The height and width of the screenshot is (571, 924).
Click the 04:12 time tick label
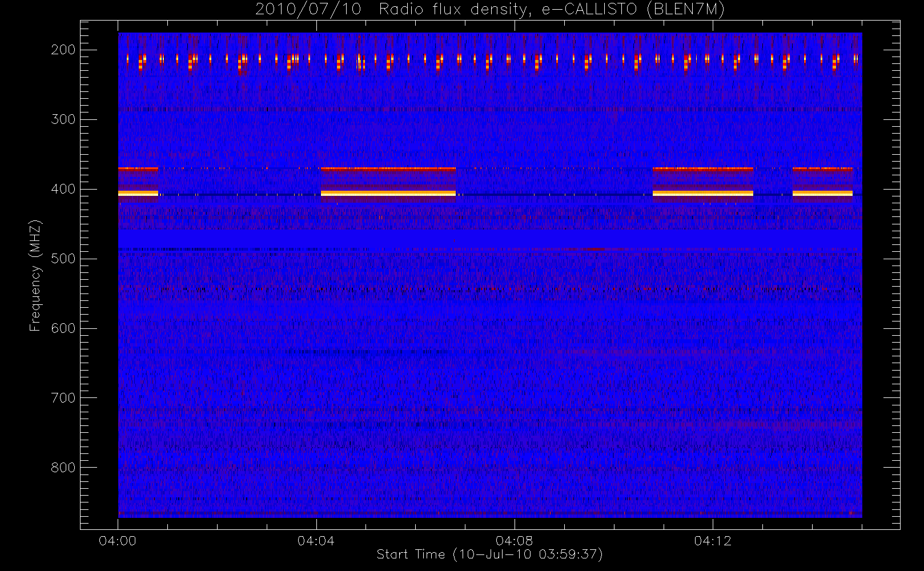(713, 541)
